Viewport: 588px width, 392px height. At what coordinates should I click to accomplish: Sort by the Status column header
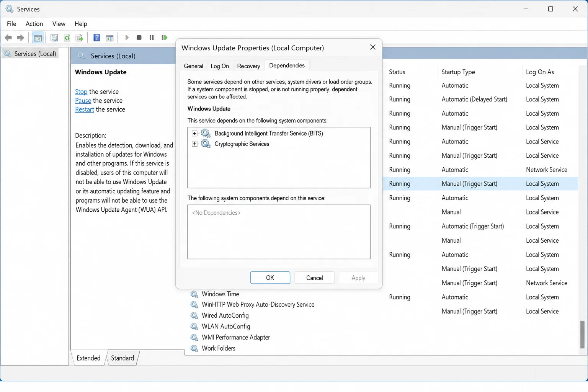(397, 72)
